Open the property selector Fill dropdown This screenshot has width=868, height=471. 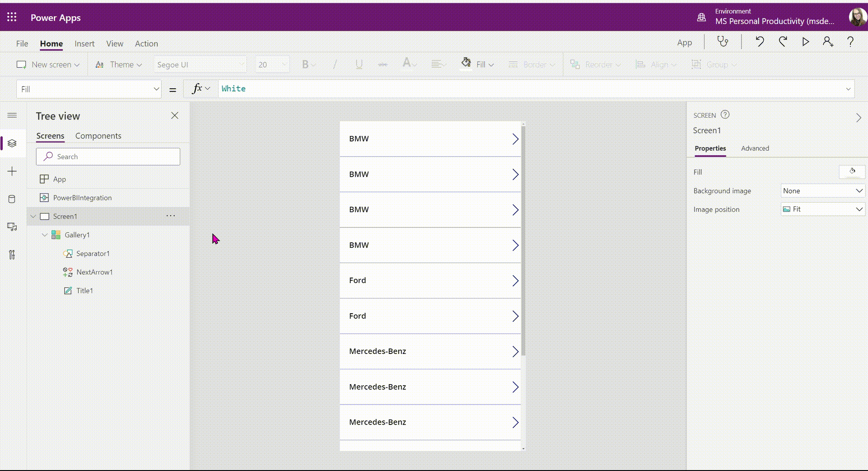(x=89, y=89)
